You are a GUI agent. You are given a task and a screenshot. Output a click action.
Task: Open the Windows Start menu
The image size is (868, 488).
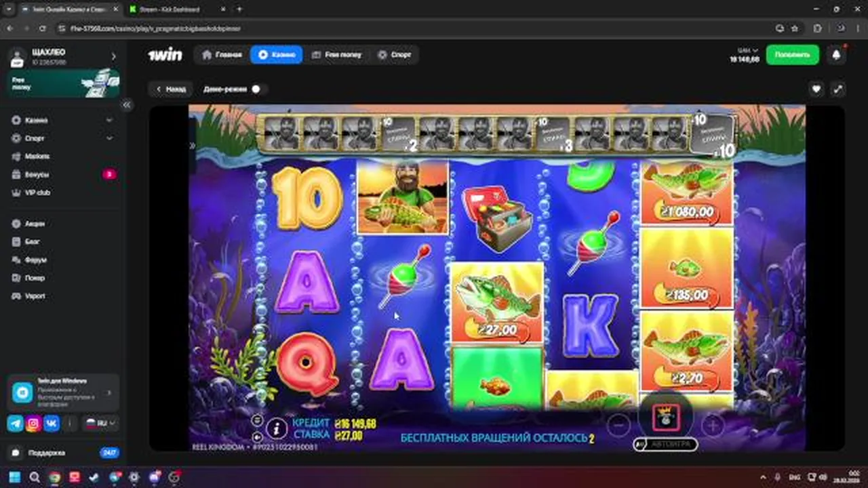[15, 477]
